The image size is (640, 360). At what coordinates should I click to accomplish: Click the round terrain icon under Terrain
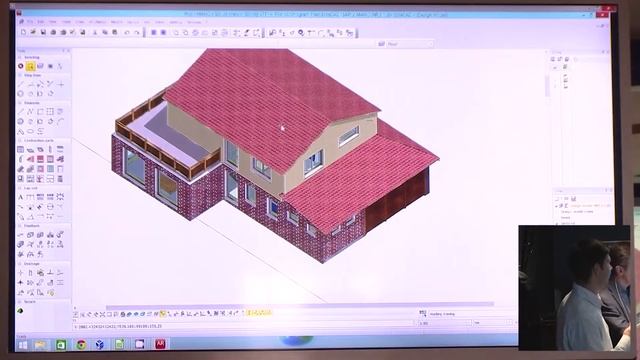coord(20,311)
